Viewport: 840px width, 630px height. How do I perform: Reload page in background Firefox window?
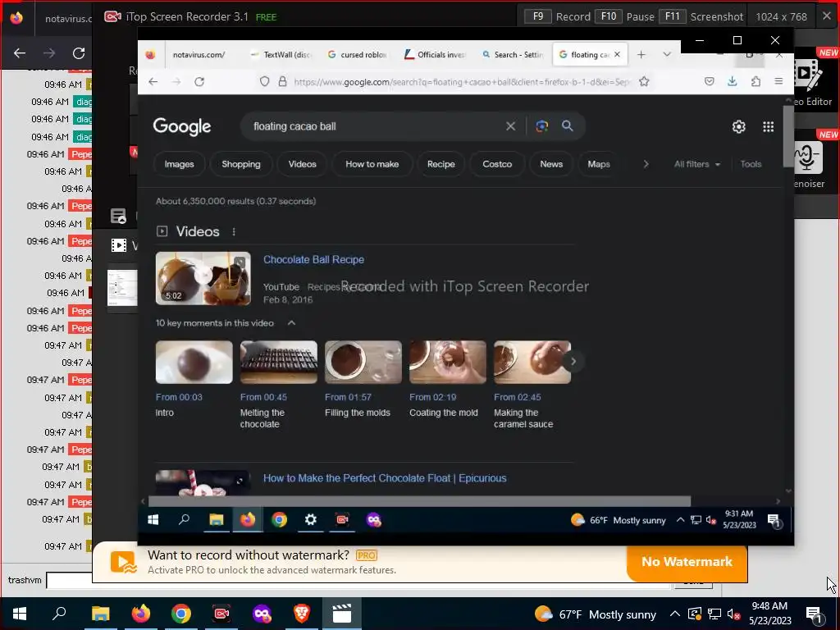79,53
